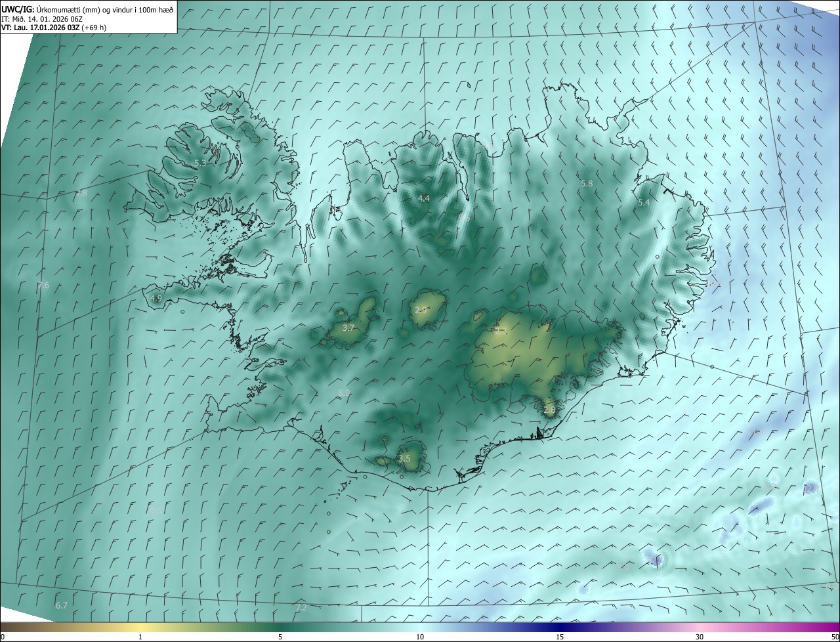
Task: Click the valid time 'VT: Lau. 17.01.2026 03Z (+69 h)'
Action: point(54,28)
